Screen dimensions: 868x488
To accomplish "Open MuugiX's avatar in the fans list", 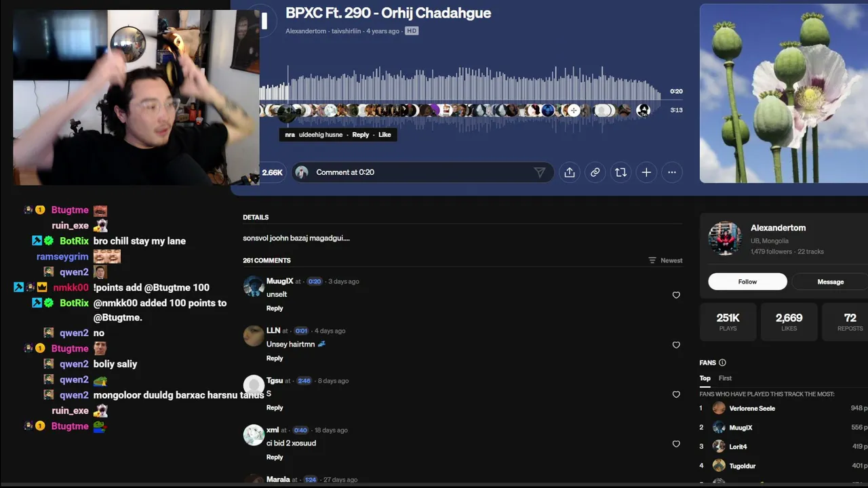I will (719, 428).
